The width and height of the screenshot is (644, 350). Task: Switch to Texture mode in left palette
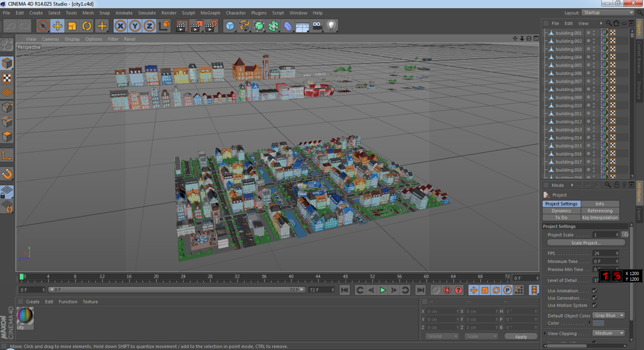click(x=7, y=78)
